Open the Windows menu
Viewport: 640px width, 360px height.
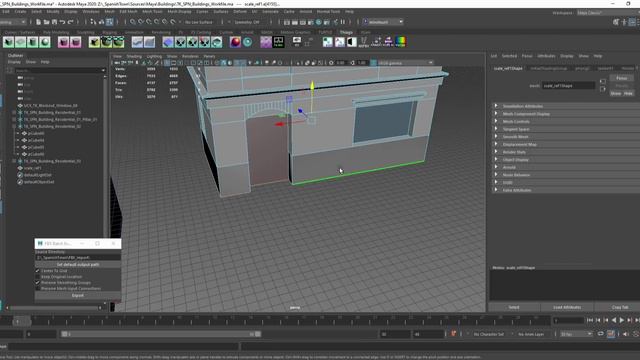click(91, 11)
